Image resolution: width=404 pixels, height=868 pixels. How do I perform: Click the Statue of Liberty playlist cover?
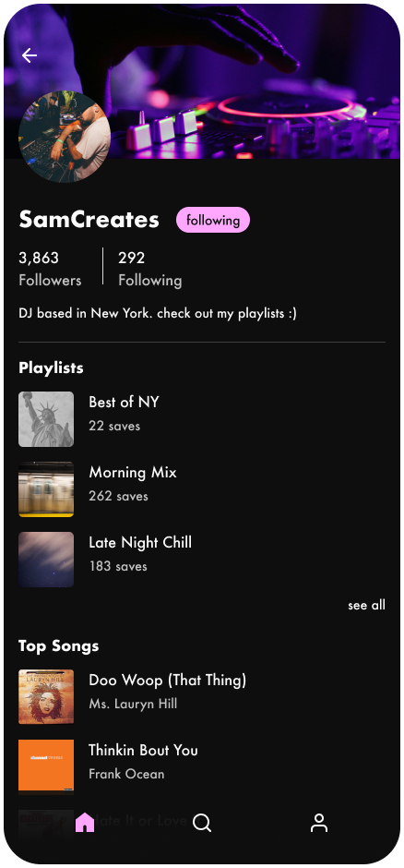(x=46, y=419)
